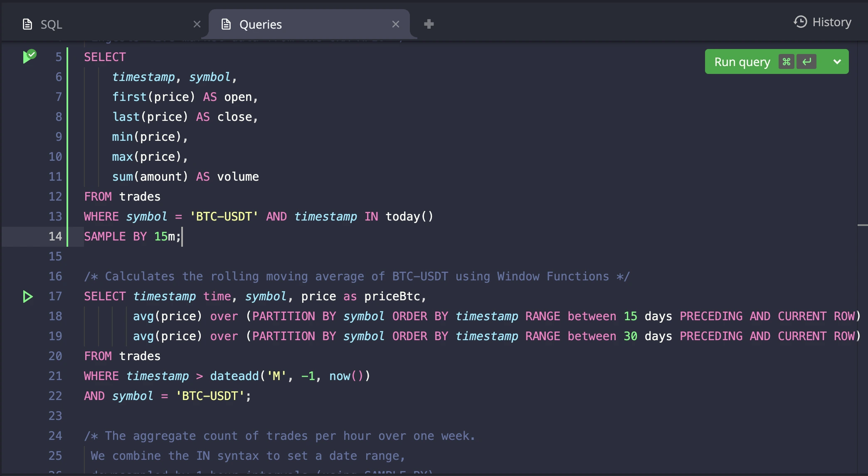
Task: Click the play triangle next to line 17
Action: [28, 297]
